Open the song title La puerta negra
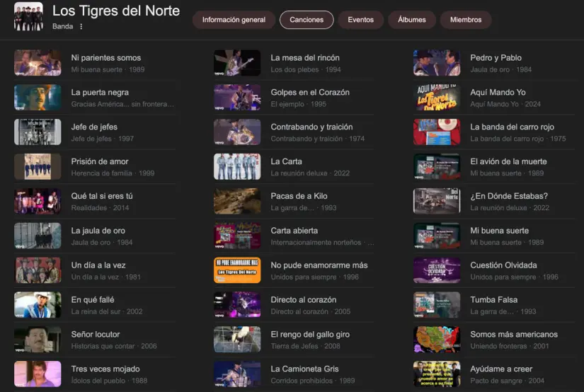The image size is (584, 392). click(x=100, y=92)
